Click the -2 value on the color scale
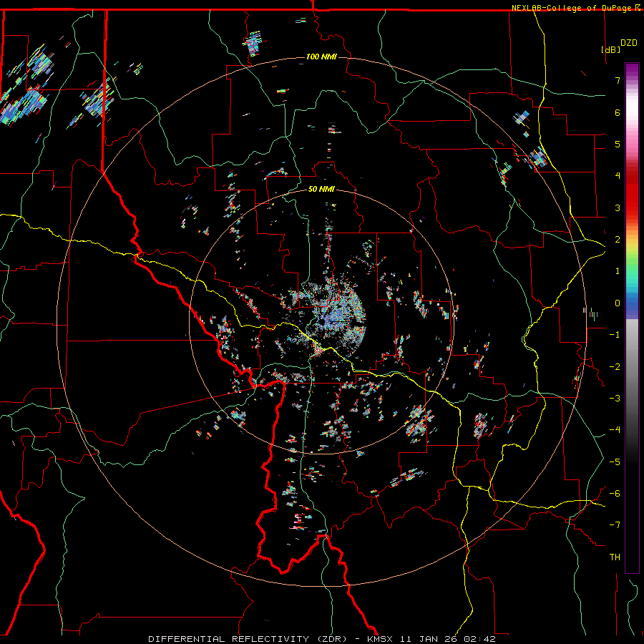Screen dimensions: 644x644 click(615, 367)
